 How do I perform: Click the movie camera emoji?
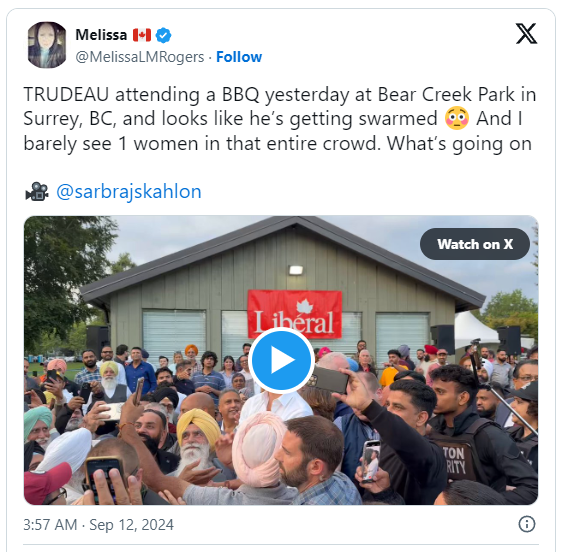(37, 191)
